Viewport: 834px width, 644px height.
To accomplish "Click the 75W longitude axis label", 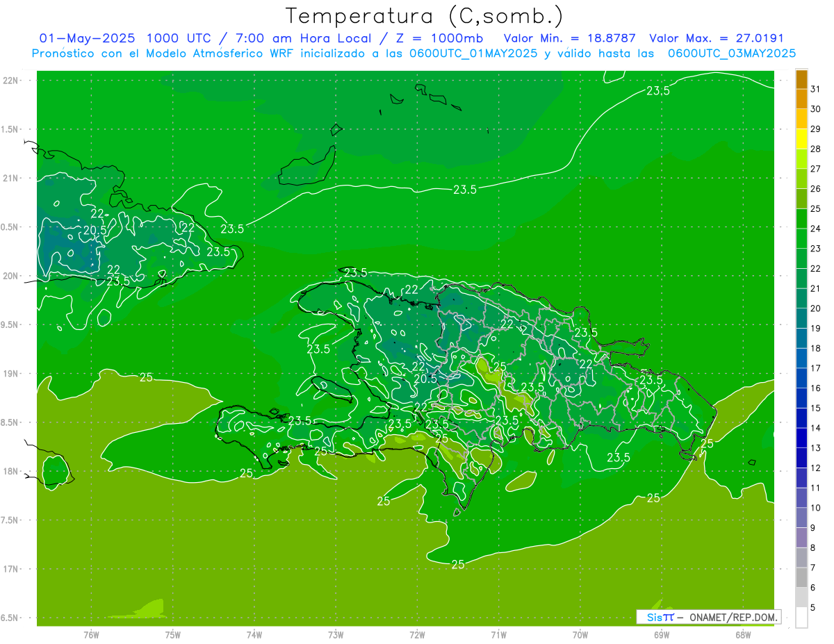I will [173, 635].
